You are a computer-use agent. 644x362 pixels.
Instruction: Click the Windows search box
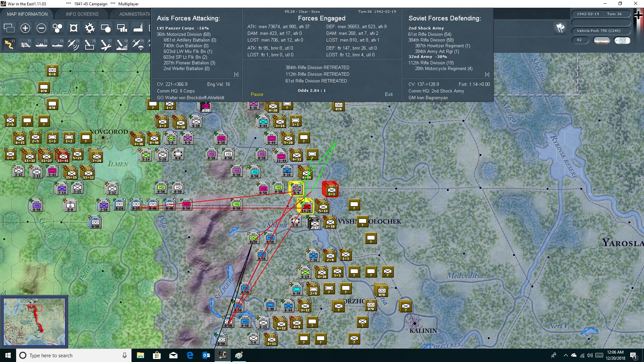[73, 355]
